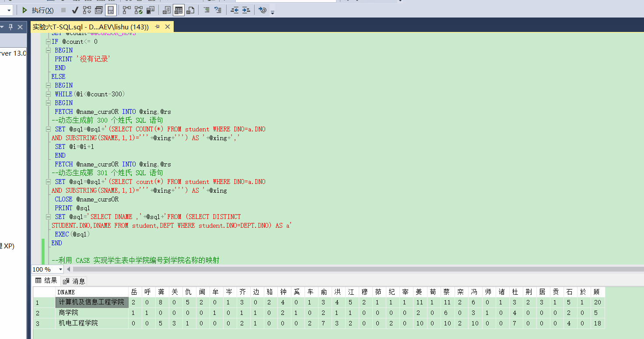The width and height of the screenshot is (644, 339).
Task: Collapse the WHILE(@i<@count-300) block
Action: pos(48,94)
